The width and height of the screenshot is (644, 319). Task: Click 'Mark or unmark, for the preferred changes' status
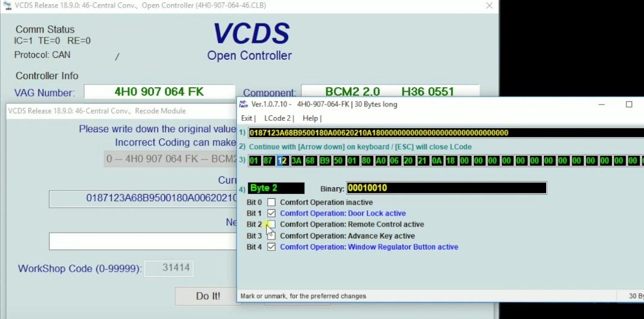coord(303,296)
